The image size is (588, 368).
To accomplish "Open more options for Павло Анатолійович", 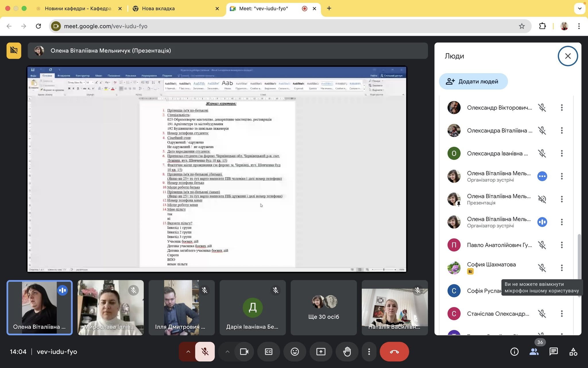I will point(562,245).
